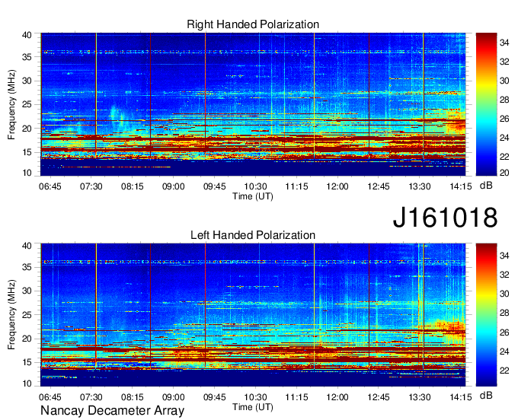This screenshot has width=518, height=420.
Task: Click "Time (UT)" label under Left Handed plot
Action: [253, 407]
